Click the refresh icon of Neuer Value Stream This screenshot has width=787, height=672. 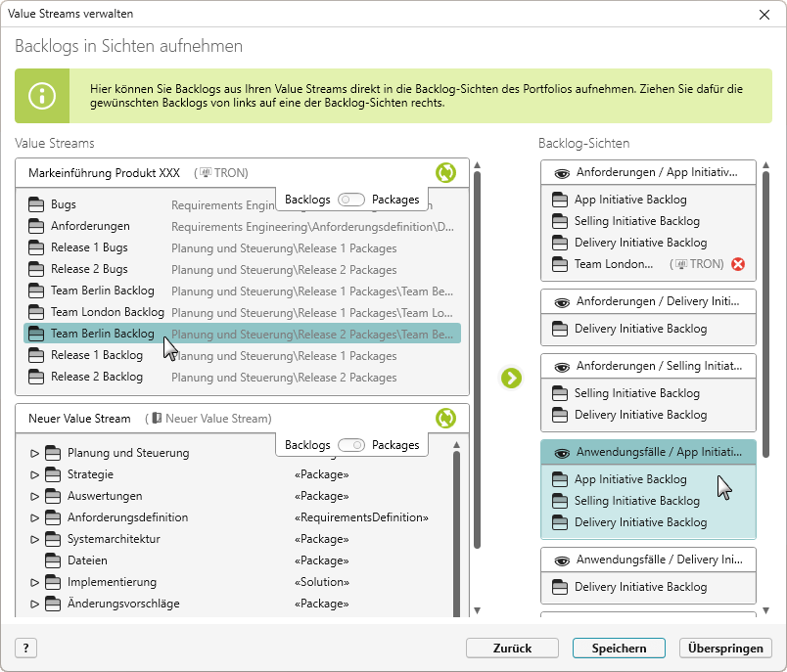pyautogui.click(x=445, y=419)
